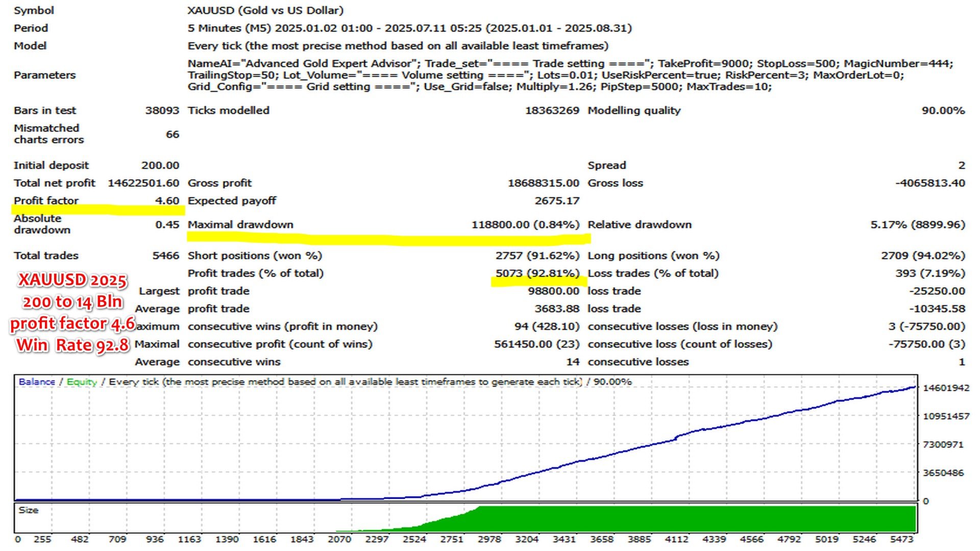
Task: Click the Total net profit value
Action: coord(143,183)
